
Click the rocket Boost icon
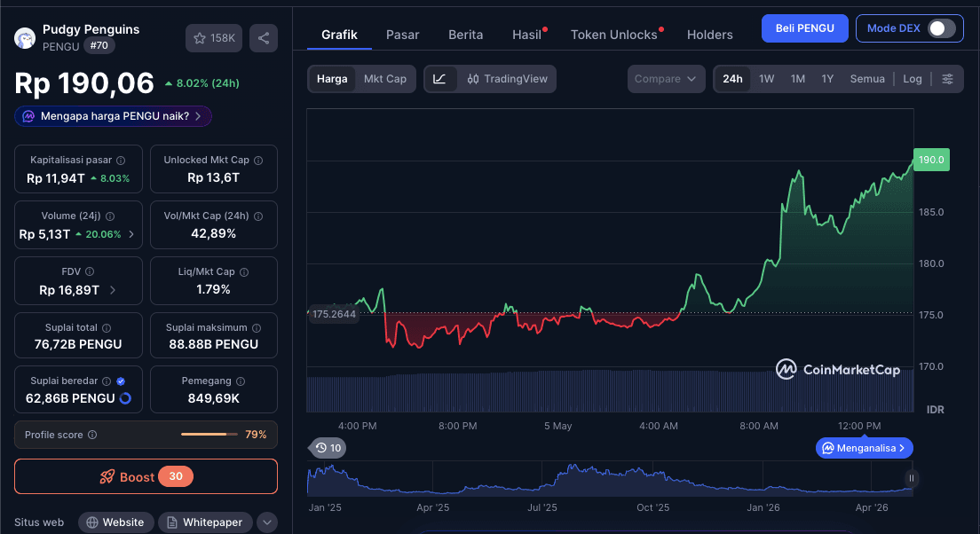click(x=107, y=476)
